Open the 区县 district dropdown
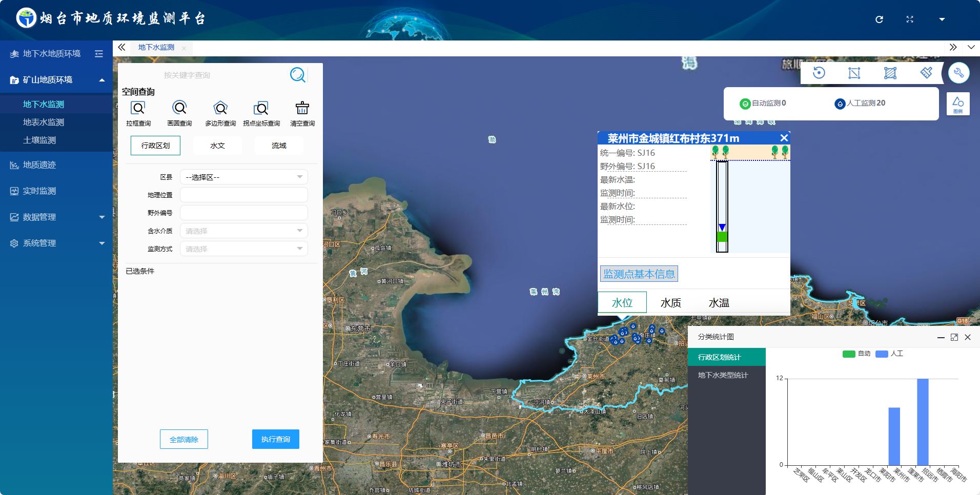 click(x=244, y=177)
